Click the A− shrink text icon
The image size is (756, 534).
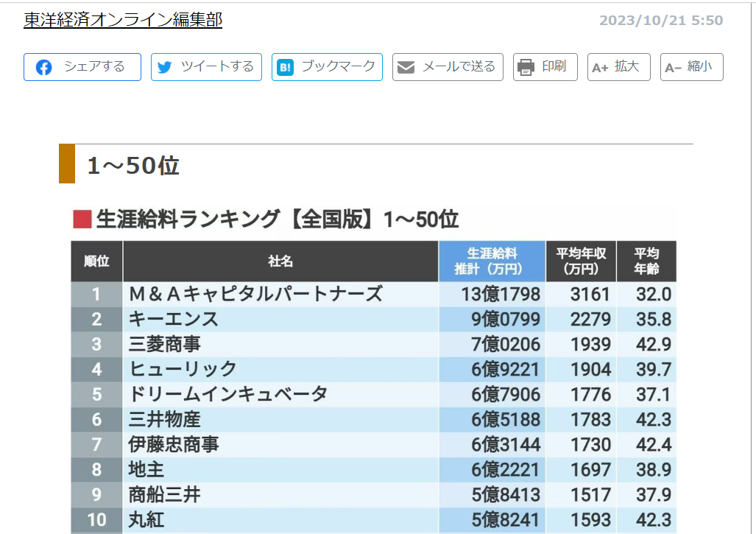(673, 67)
